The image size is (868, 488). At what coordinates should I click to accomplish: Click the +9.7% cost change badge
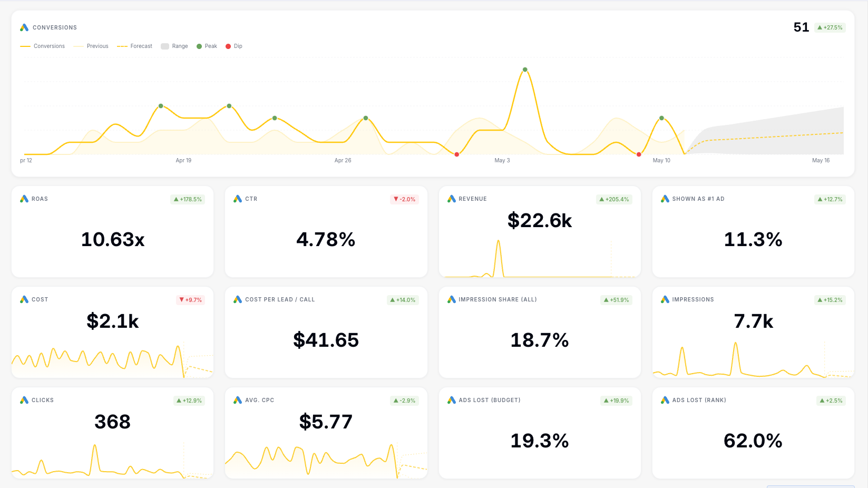pos(191,300)
